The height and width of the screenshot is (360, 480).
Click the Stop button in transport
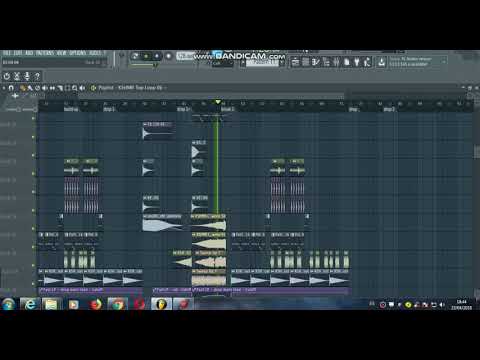point(157,56)
